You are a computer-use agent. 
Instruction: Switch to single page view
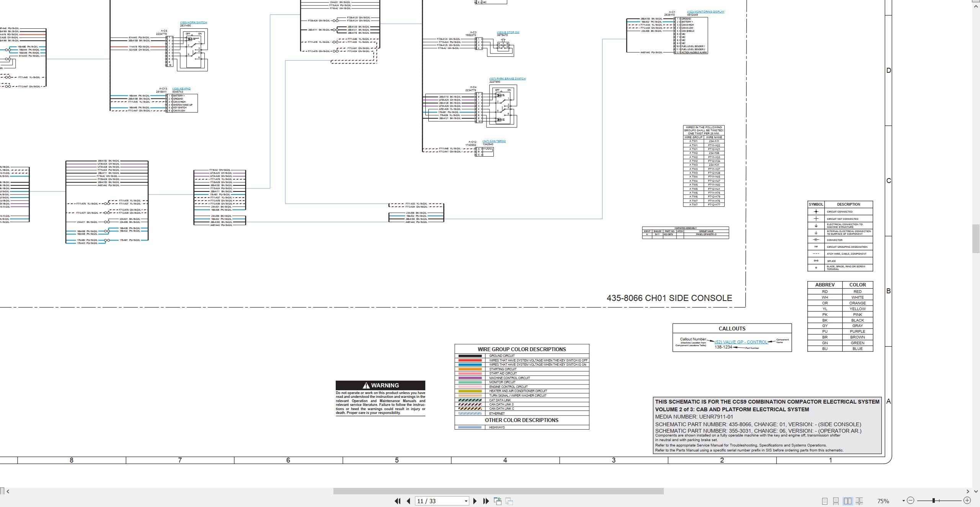825,501
